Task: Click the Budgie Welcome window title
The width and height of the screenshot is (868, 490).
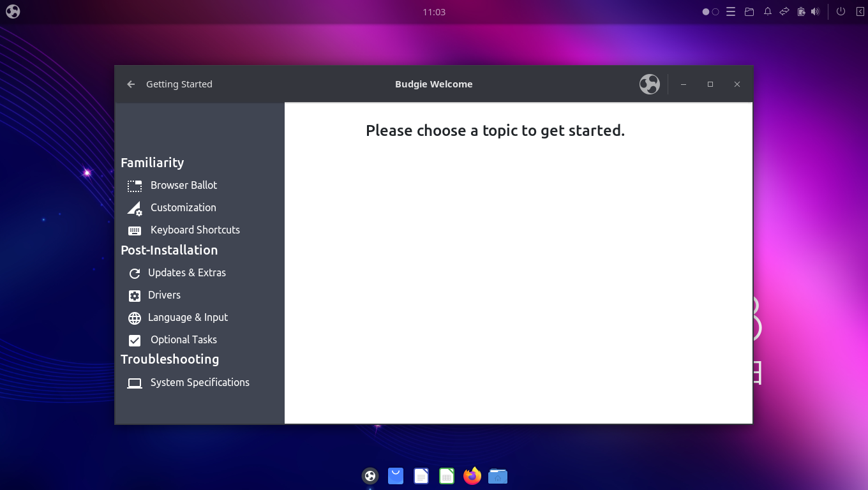Action: click(434, 84)
